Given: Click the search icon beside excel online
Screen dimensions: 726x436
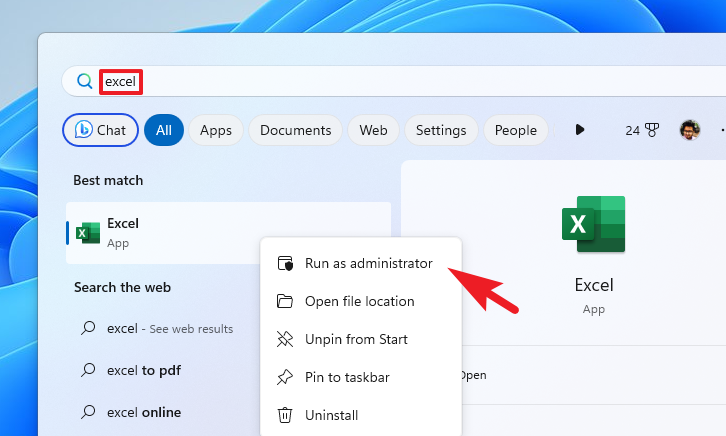Looking at the screenshot, I should point(88,412).
